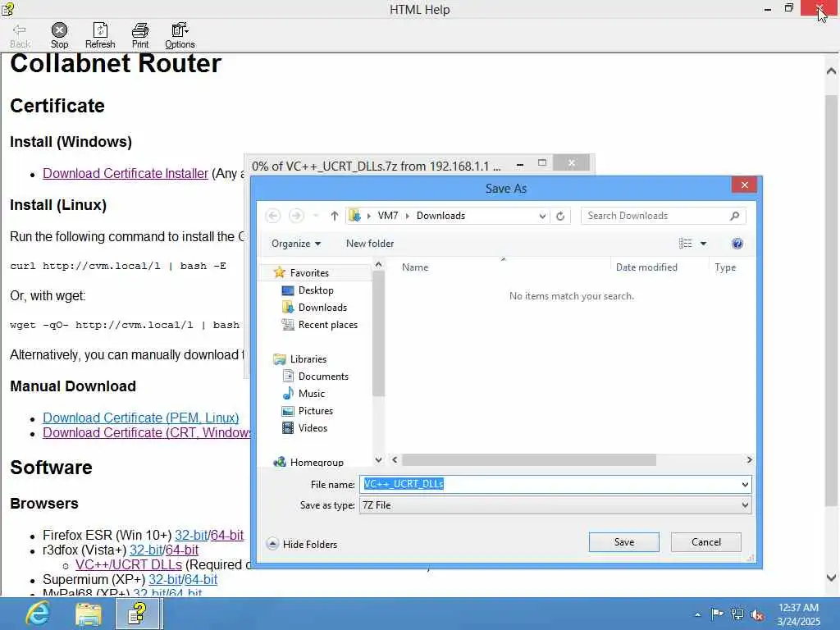Select Documents library
This screenshot has width=840, height=630.
coord(323,377)
